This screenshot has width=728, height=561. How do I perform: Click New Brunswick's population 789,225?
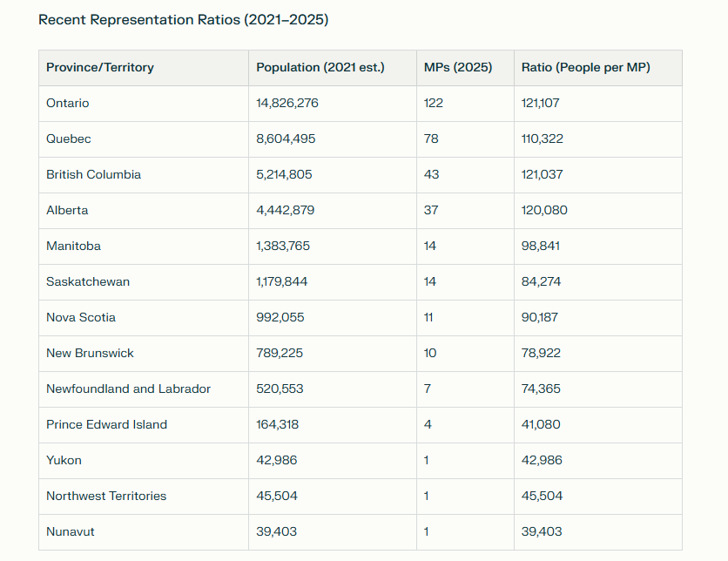[280, 354]
